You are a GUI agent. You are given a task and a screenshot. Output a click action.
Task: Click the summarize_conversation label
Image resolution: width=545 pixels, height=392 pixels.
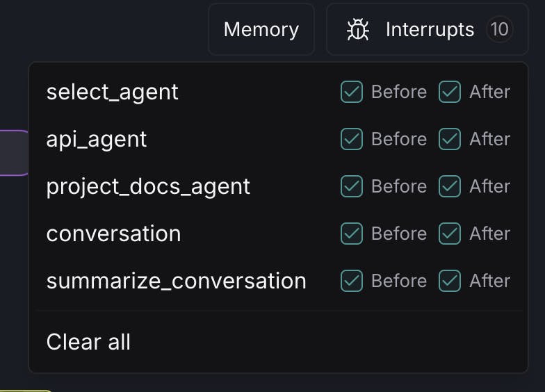176,281
